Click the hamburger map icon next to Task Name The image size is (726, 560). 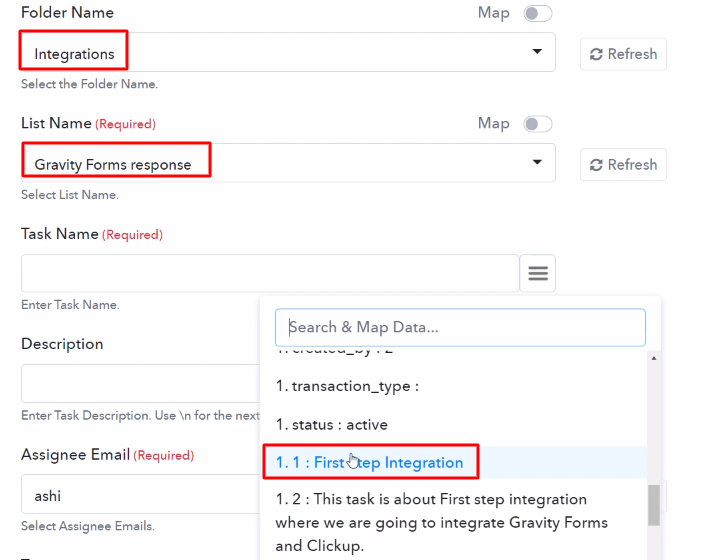coord(538,273)
